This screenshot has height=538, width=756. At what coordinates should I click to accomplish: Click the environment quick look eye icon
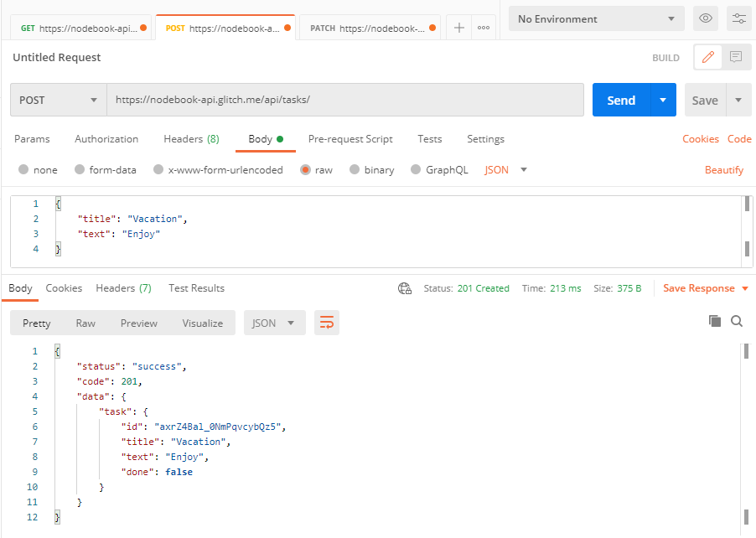(706, 18)
